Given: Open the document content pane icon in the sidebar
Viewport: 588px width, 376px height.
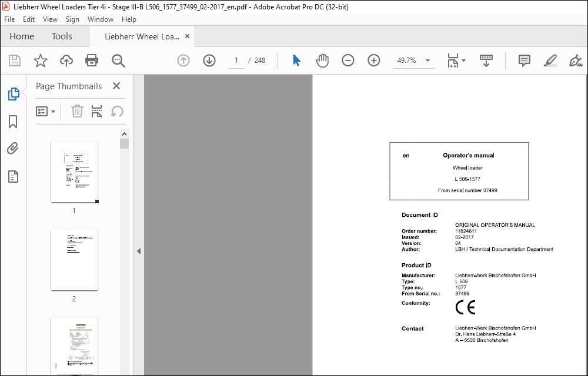Looking at the screenshot, I should 13,176.
